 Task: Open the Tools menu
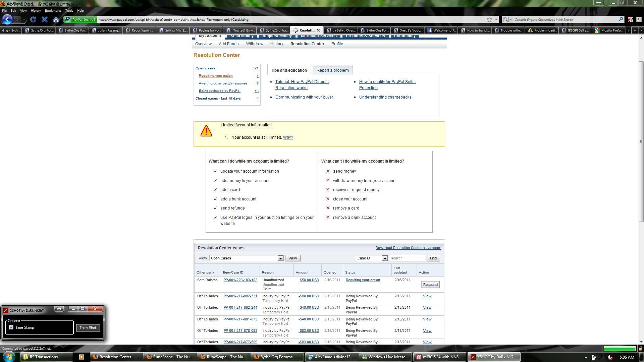pos(69,11)
